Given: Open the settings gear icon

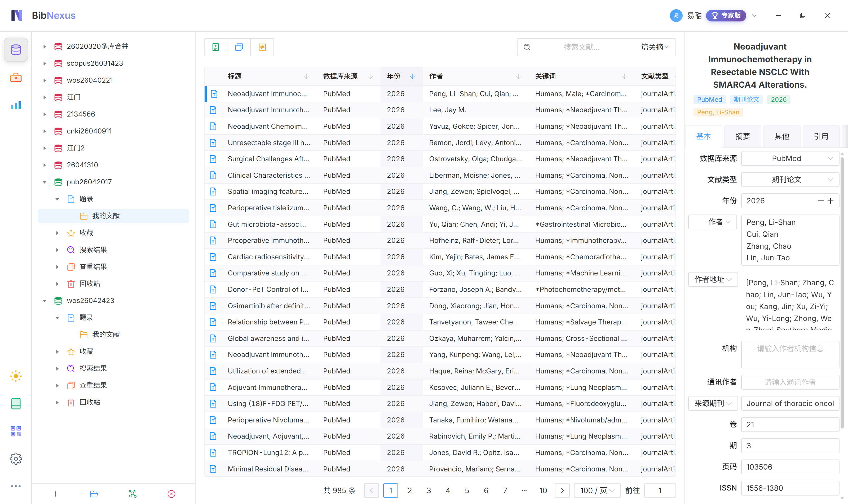Looking at the screenshot, I should [x=16, y=459].
